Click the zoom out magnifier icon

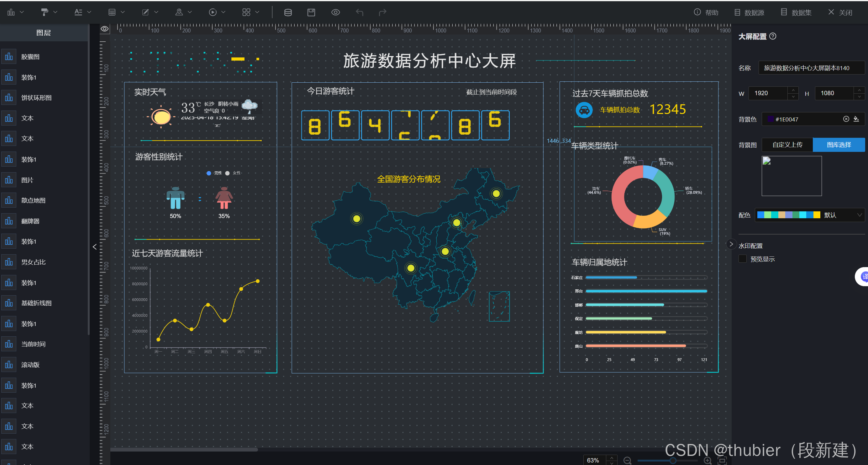tap(627, 460)
